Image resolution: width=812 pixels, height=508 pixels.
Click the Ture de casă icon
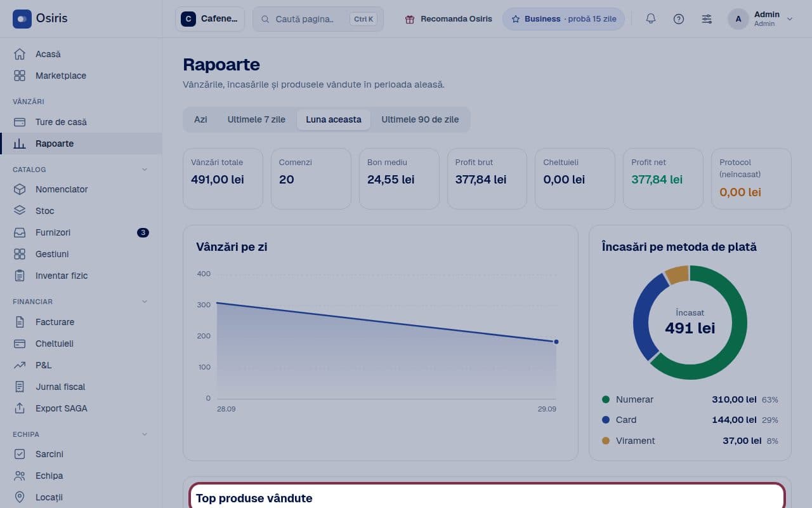pos(20,122)
